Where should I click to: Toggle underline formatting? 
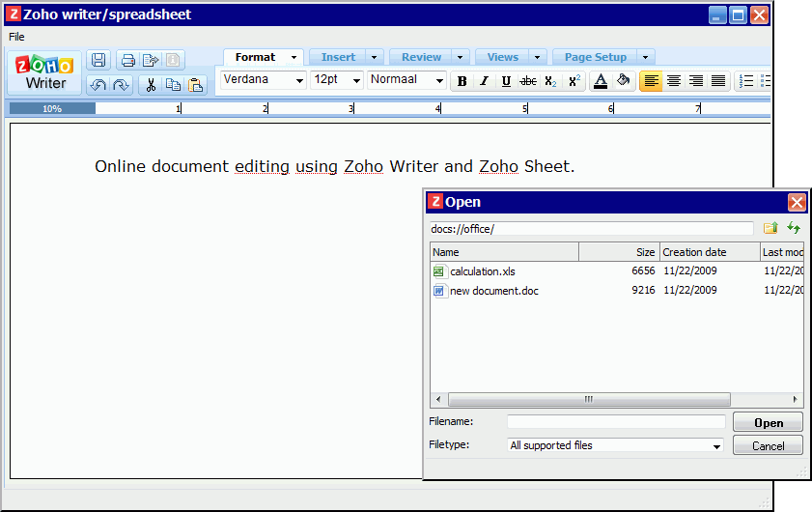(x=506, y=81)
